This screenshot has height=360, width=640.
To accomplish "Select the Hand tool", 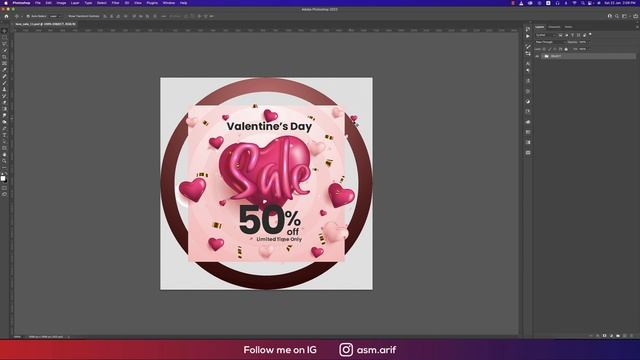I will click(x=4, y=154).
